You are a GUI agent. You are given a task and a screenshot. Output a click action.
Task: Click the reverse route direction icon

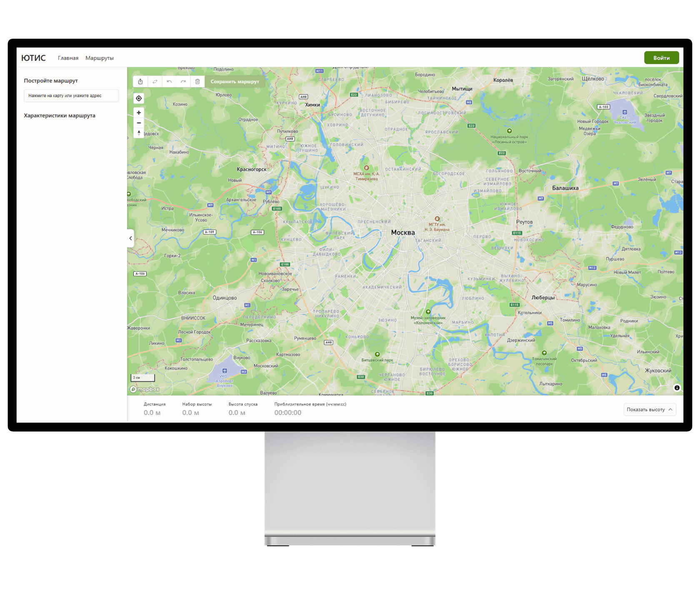coord(155,82)
